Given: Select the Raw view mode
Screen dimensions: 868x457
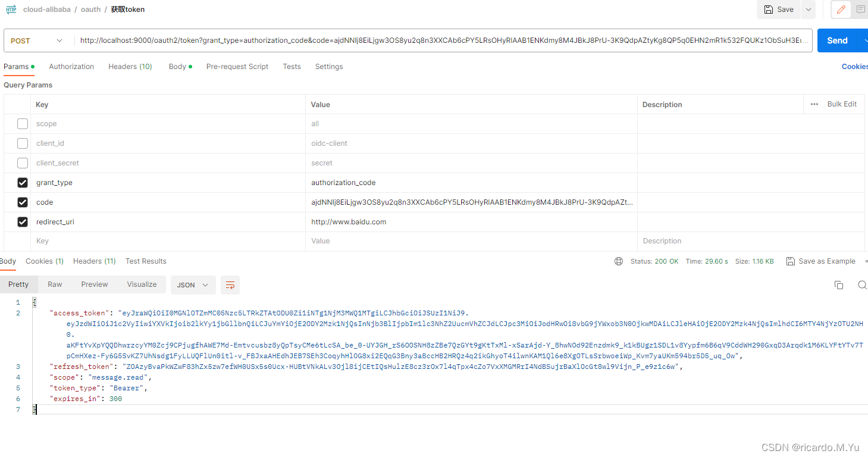Looking at the screenshot, I should click(55, 284).
